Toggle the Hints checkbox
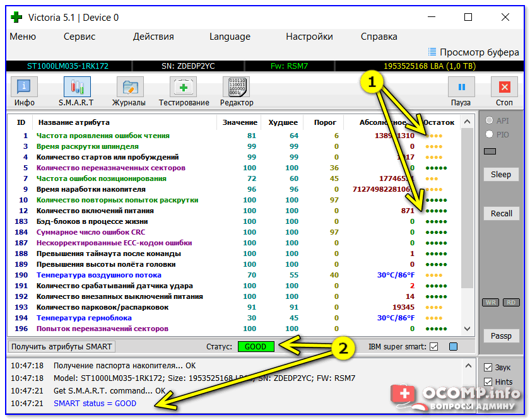This screenshot has width=530, height=420. point(488,382)
